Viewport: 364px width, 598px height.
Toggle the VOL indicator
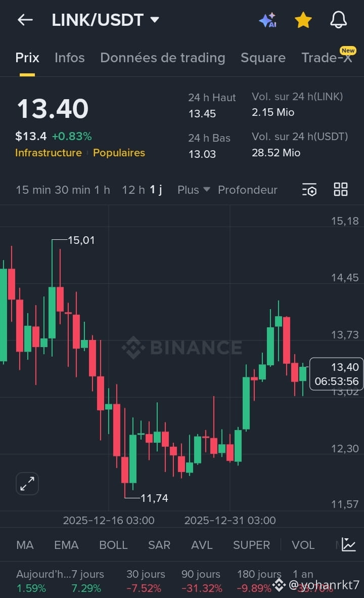click(303, 545)
